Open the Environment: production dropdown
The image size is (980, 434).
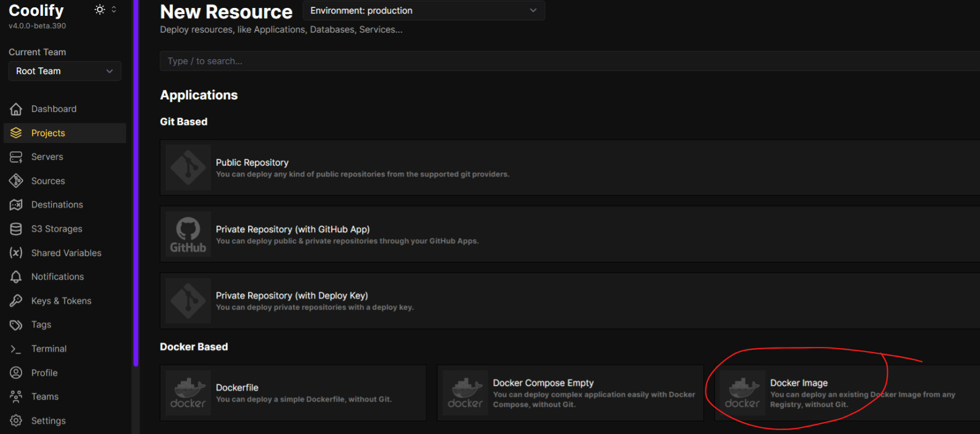pos(424,11)
